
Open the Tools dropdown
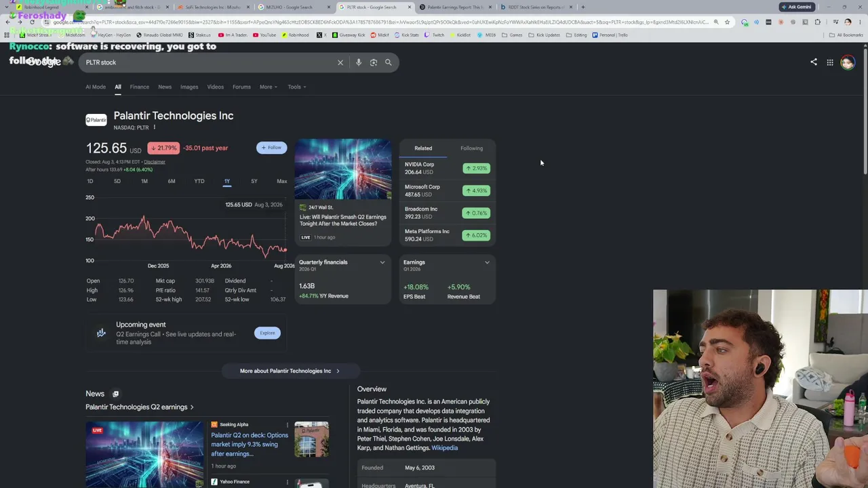point(296,87)
